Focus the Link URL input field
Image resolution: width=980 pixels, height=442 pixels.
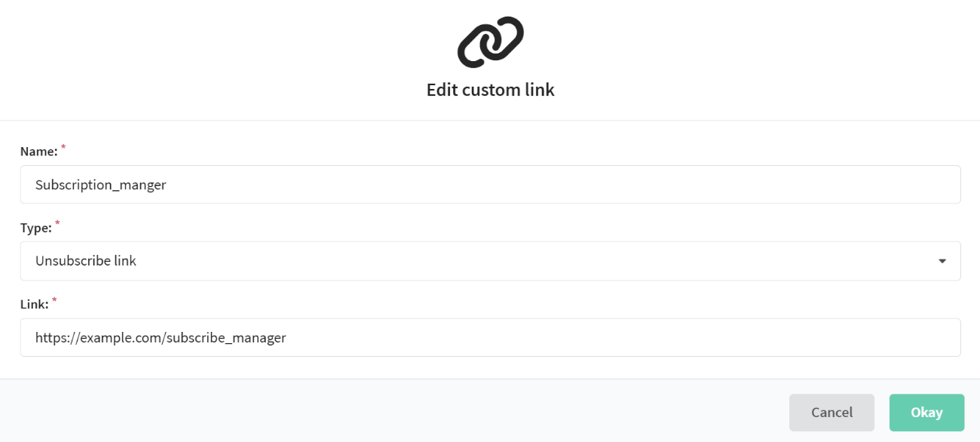(x=490, y=337)
